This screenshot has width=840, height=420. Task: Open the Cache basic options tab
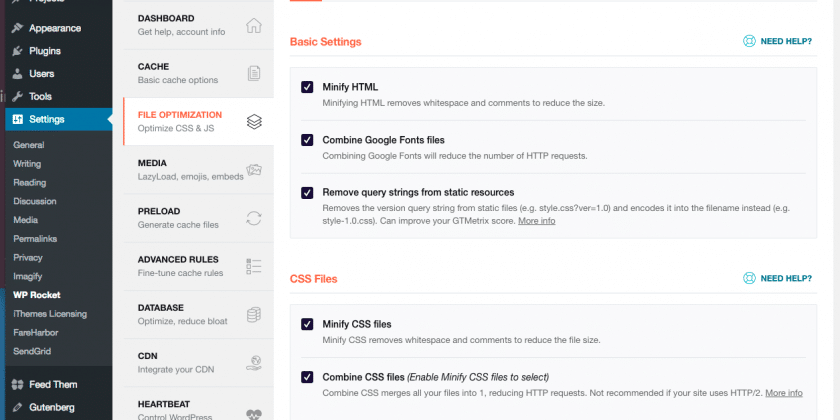(198, 73)
